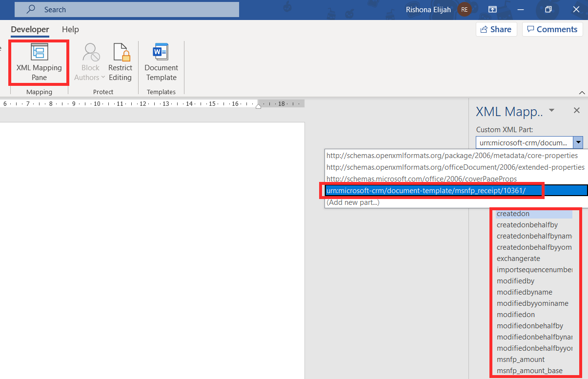Open the RE account avatar

[x=464, y=9]
